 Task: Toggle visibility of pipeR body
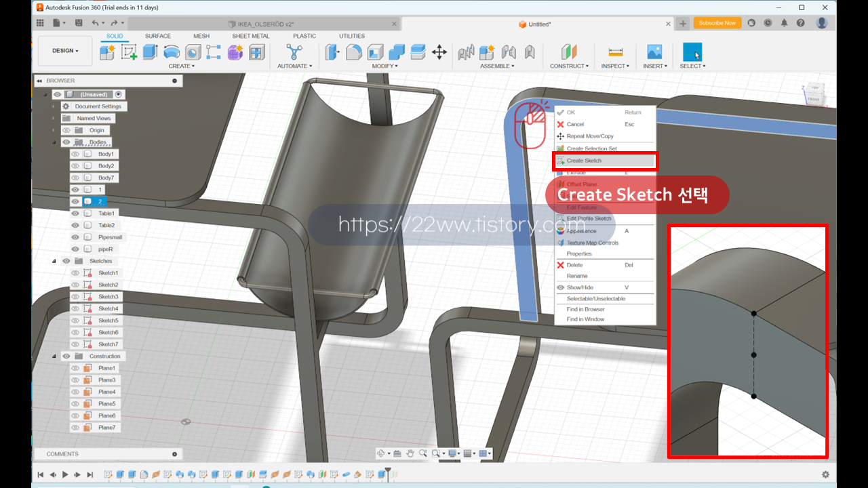(76, 249)
